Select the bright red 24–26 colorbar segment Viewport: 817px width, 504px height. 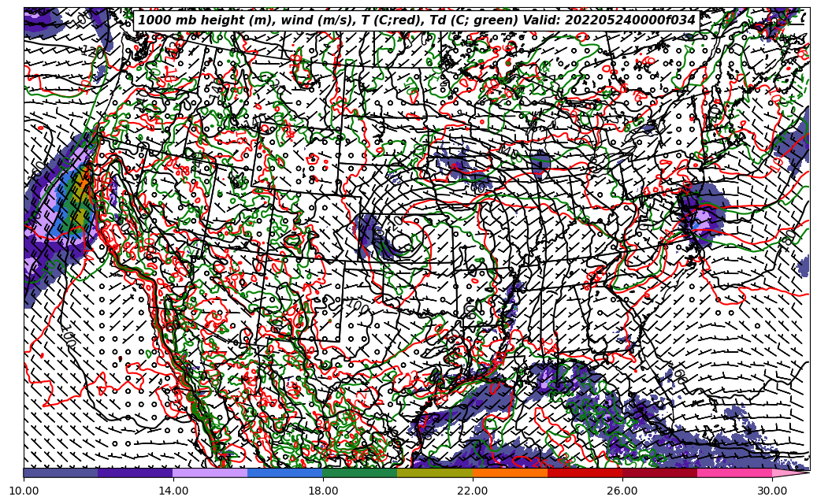(x=585, y=472)
